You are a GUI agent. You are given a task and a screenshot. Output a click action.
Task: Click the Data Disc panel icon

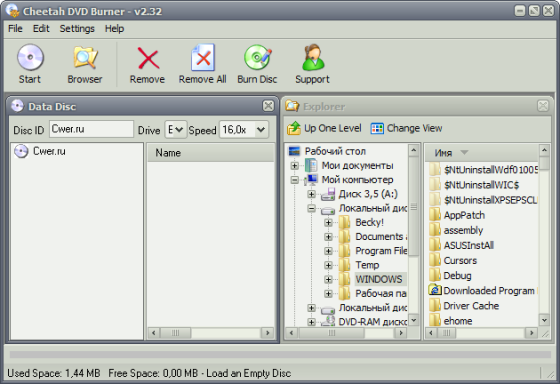click(x=17, y=106)
